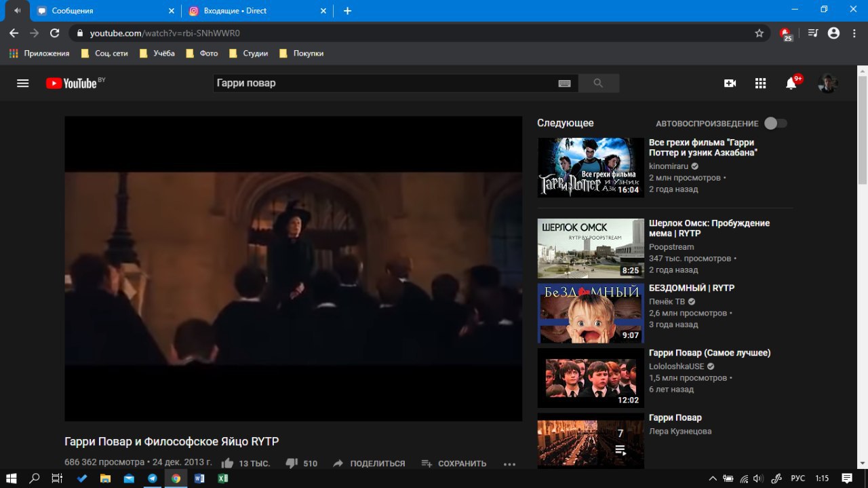868x488 pixels.
Task: Open thumbnail of БЕЗДОМНЫЙ RYTP video
Action: 591,314
